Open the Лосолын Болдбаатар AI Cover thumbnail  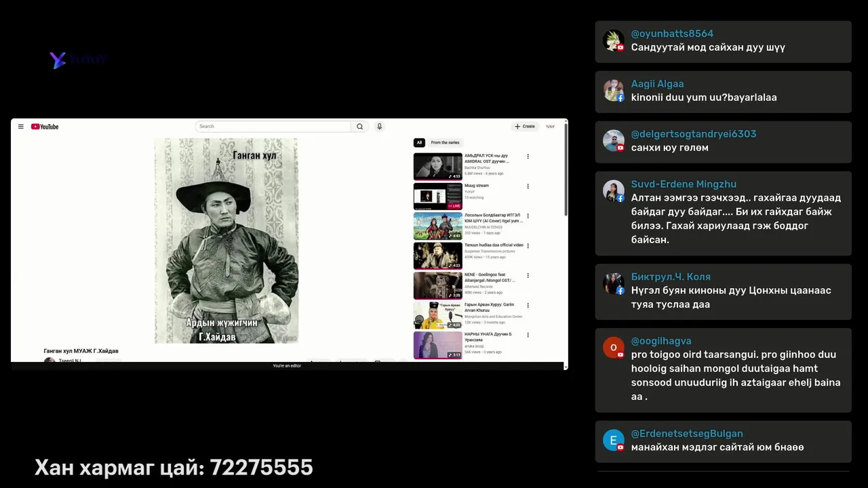point(438,226)
